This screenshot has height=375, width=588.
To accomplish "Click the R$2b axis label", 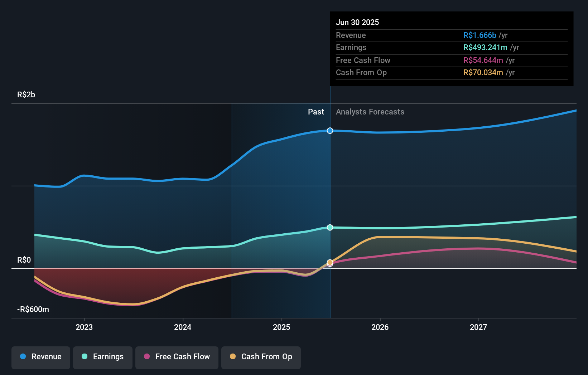I will [26, 95].
